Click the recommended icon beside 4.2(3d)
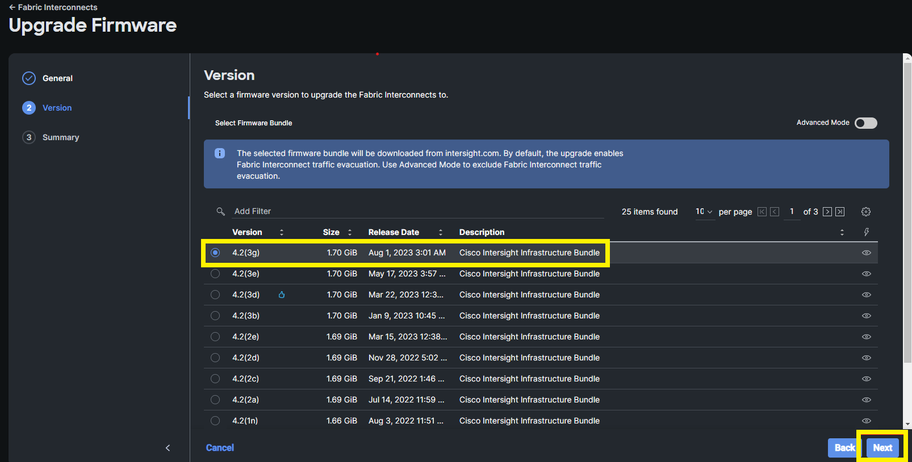Viewport: 912px width, 462px height. click(282, 294)
